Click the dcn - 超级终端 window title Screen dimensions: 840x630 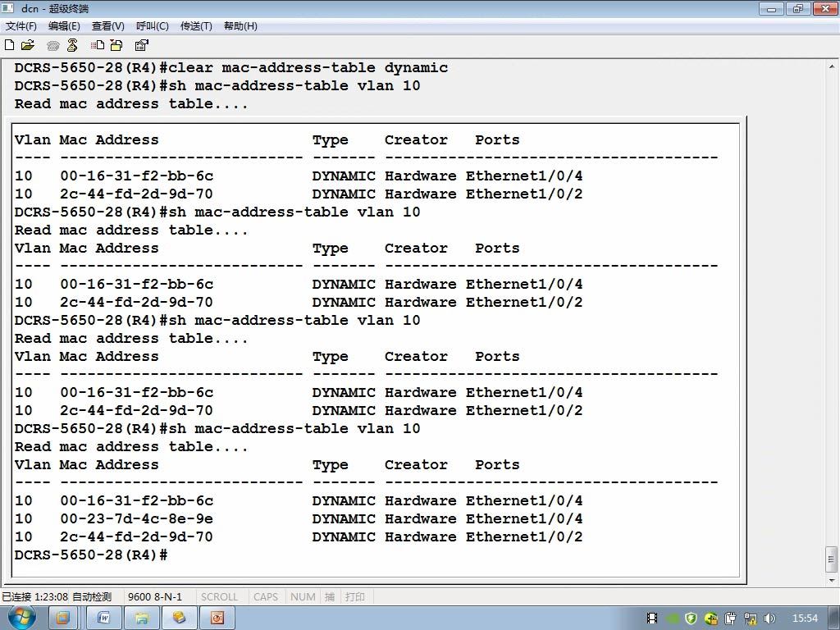[x=55, y=8]
